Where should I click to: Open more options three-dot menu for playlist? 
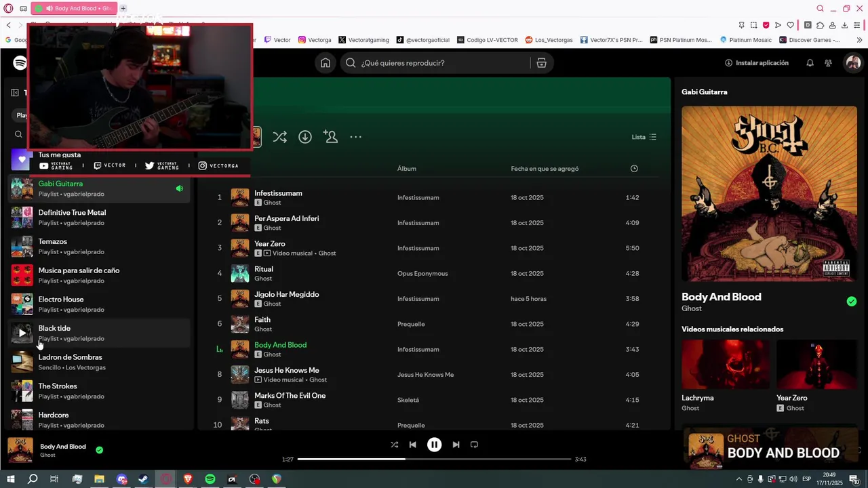coord(355,137)
